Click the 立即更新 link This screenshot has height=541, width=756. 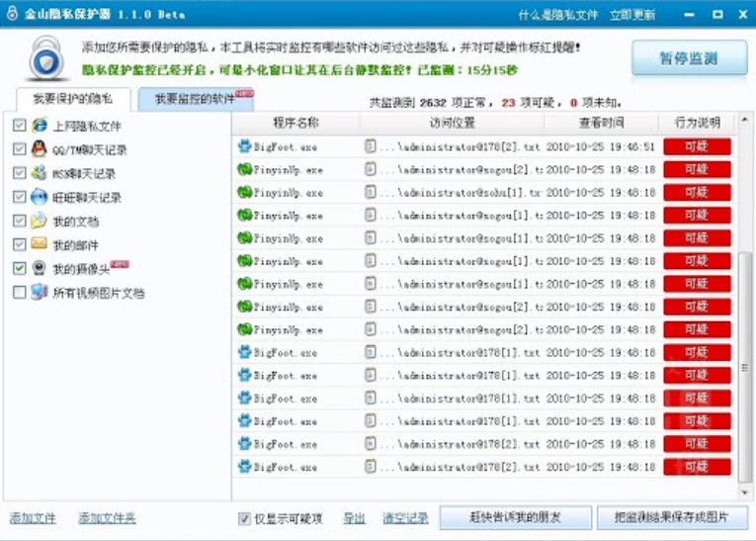pos(632,15)
